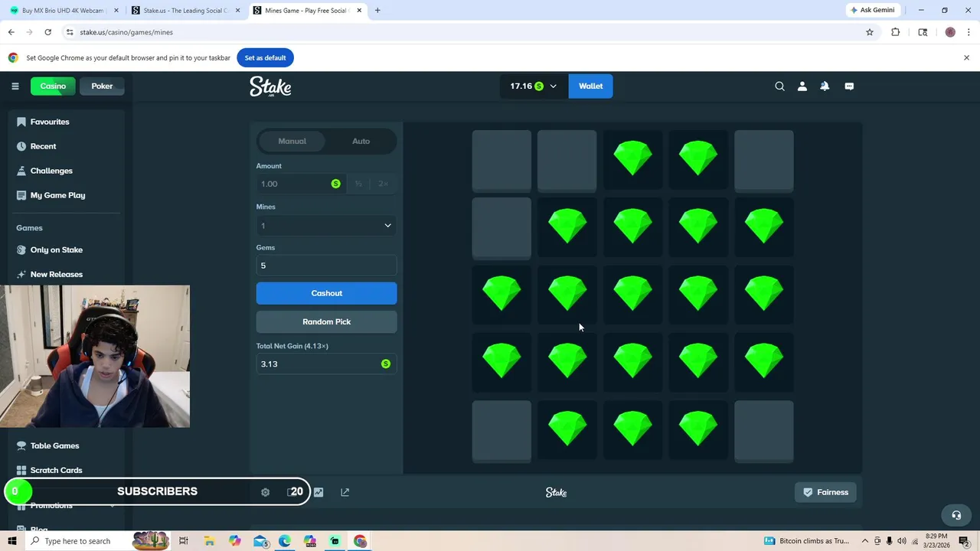Viewport: 980px width, 551px height.
Task: Open game settings gear icon
Action: coord(265,492)
